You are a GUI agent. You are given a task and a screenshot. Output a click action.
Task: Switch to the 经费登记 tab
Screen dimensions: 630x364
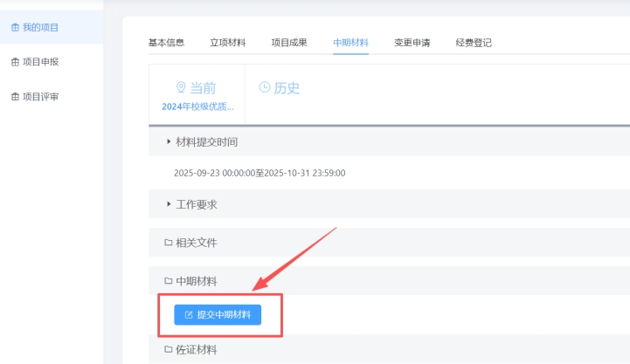coord(473,43)
